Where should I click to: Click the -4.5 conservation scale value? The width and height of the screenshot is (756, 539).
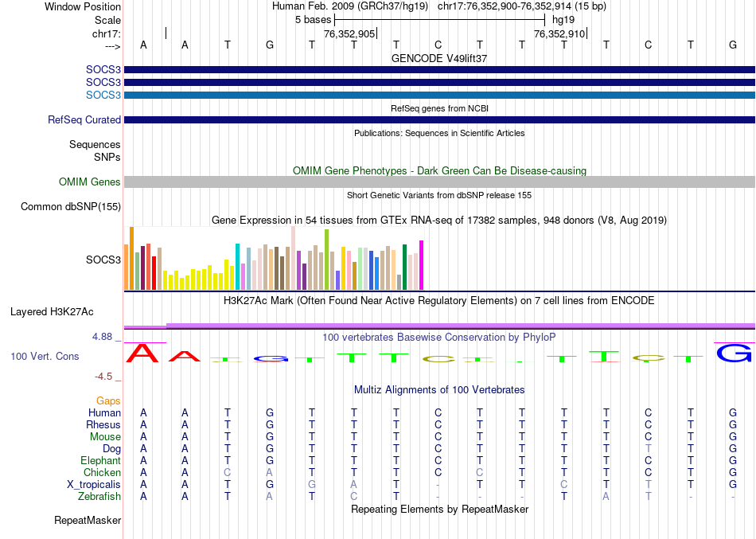click(103, 377)
